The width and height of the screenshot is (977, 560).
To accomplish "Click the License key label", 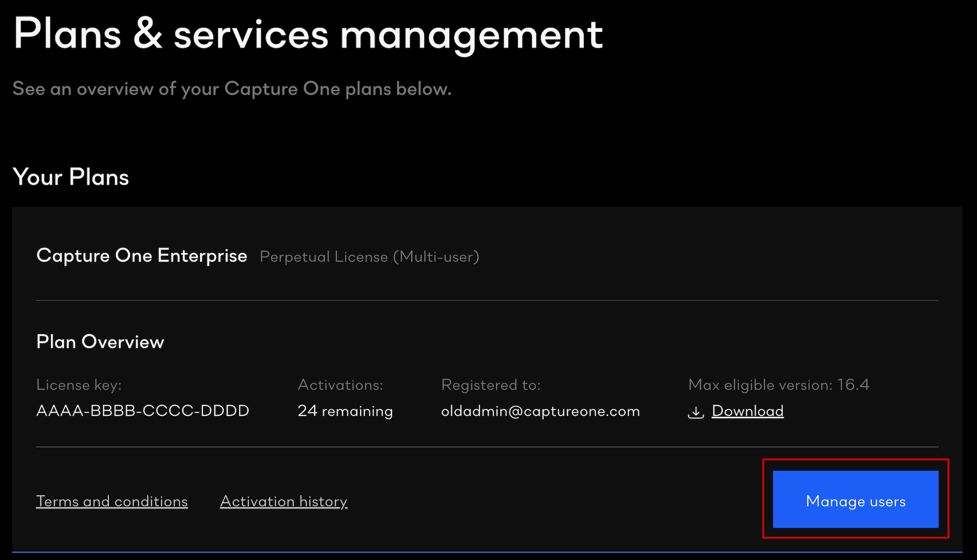I will [79, 384].
